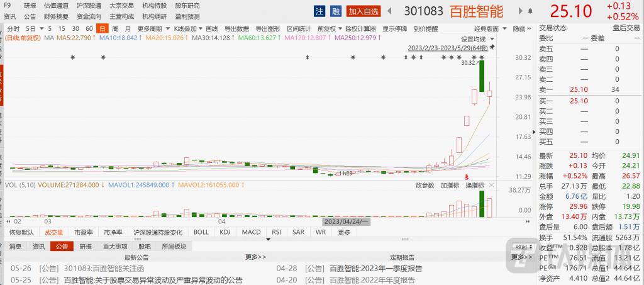Open 更多 indicators list

344,232
